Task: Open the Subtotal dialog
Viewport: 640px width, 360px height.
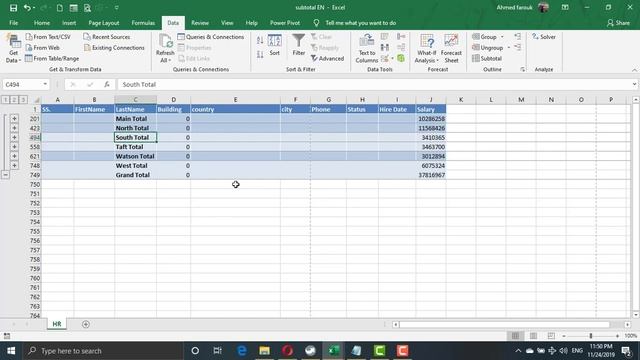Action: pyautogui.click(x=487, y=59)
